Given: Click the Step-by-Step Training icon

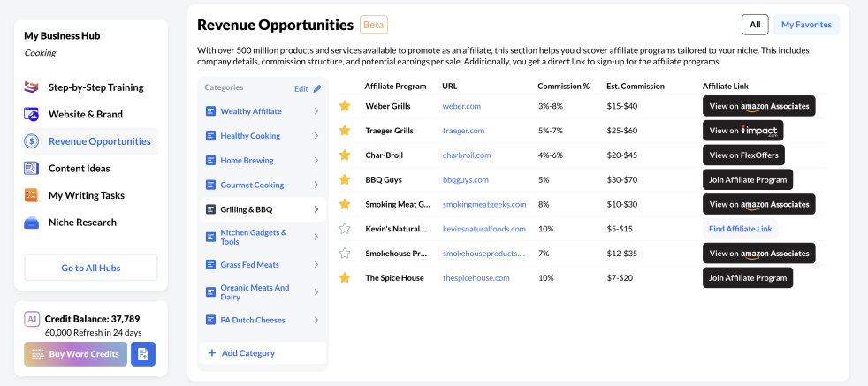Looking at the screenshot, I should (x=32, y=87).
